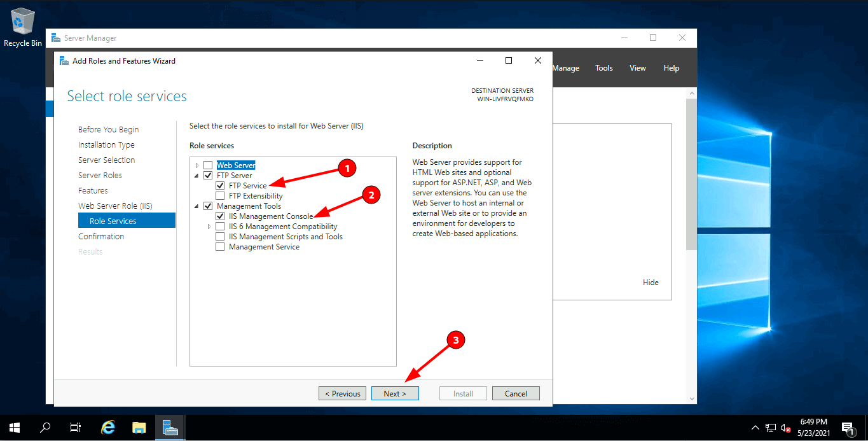Collapse the FTP Server tree node
868x441 pixels.
pyautogui.click(x=197, y=176)
